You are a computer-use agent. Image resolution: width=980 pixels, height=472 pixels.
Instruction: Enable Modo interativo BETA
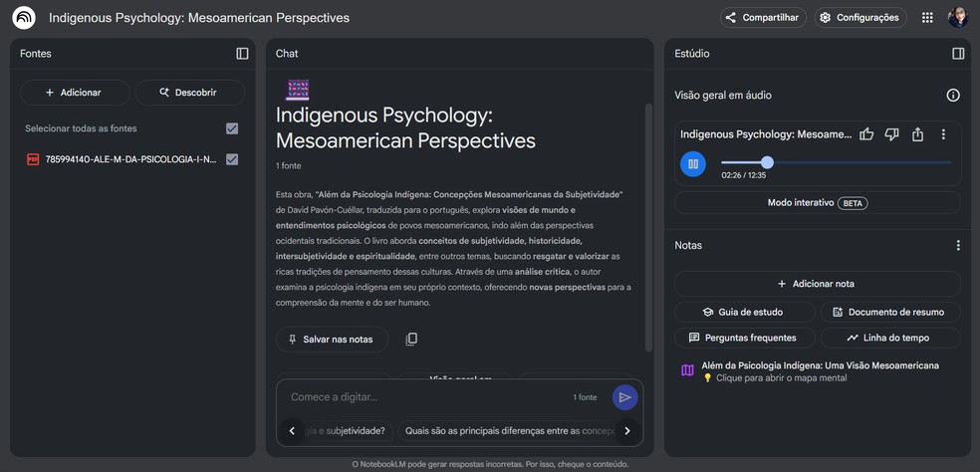[x=818, y=203]
